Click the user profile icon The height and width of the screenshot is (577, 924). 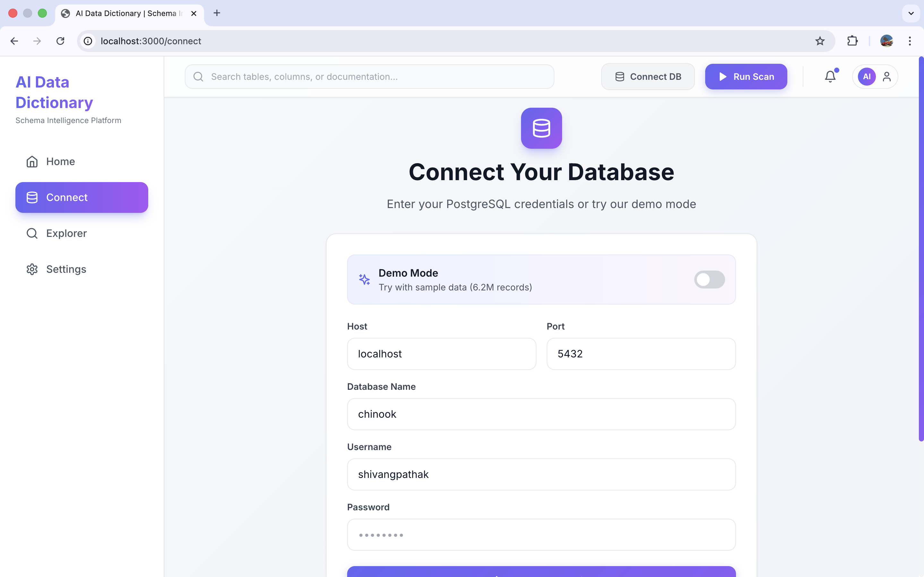pyautogui.click(x=887, y=76)
